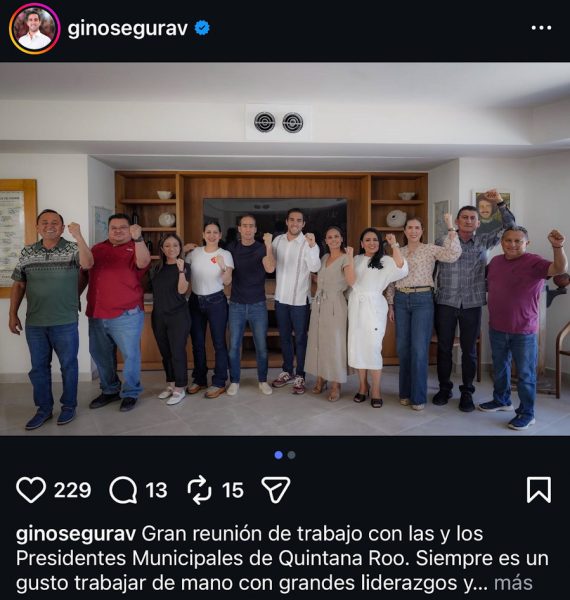Image resolution: width=570 pixels, height=600 pixels.
Task: Expand the caption by tapping "más"
Action: click(513, 583)
